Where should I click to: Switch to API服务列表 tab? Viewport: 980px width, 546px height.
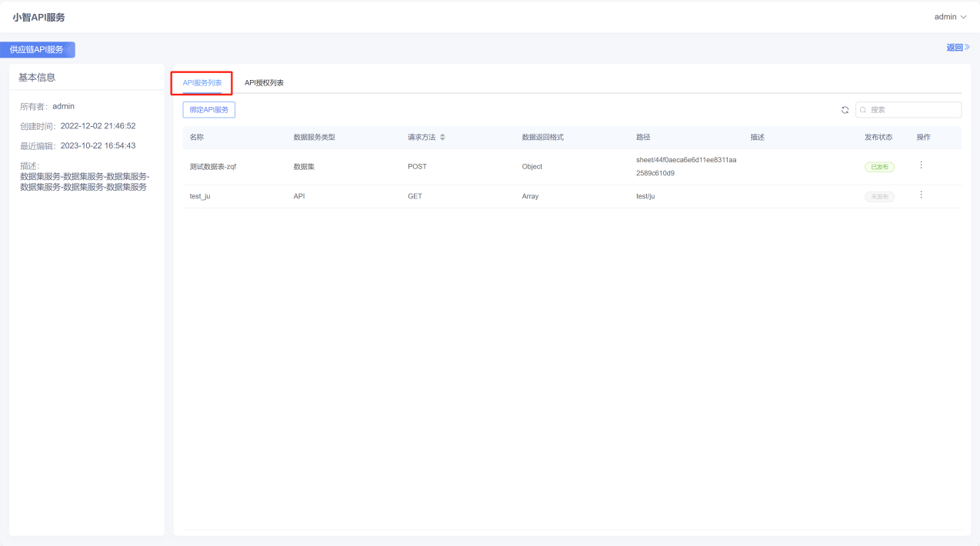tap(202, 82)
